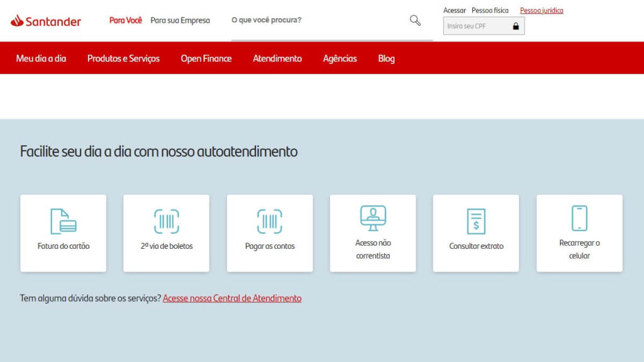Image resolution: width=644 pixels, height=362 pixels.
Task: Click the Santander logo
Action: 45,21
